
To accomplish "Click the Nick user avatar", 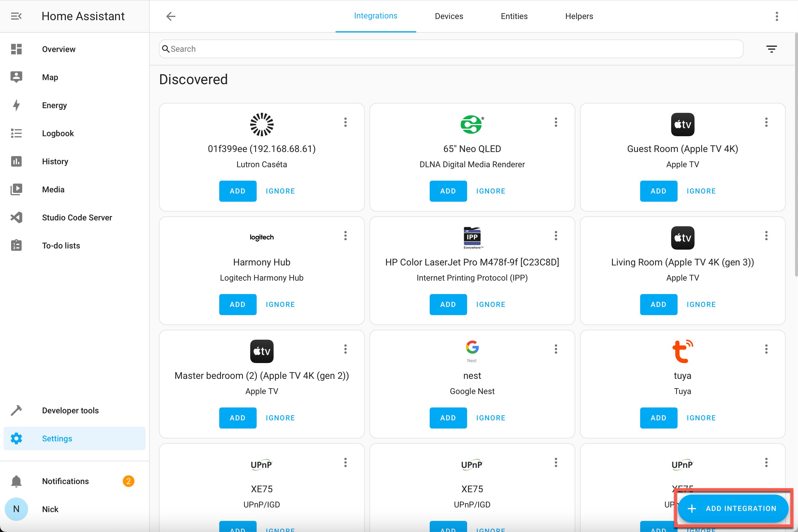I will pyautogui.click(x=16, y=509).
